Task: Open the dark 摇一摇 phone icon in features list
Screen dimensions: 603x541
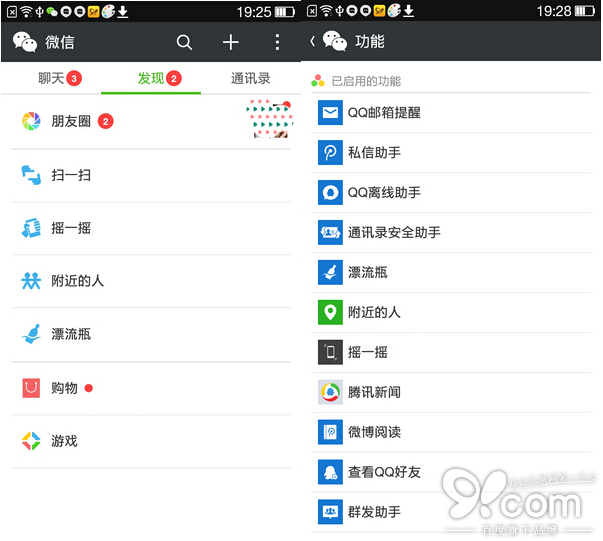Action: [330, 352]
